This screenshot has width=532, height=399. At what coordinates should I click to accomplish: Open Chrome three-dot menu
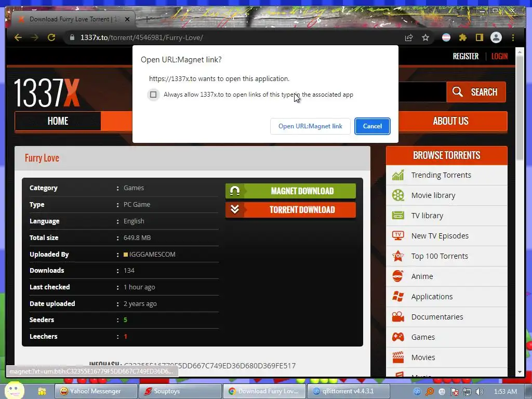(513, 37)
